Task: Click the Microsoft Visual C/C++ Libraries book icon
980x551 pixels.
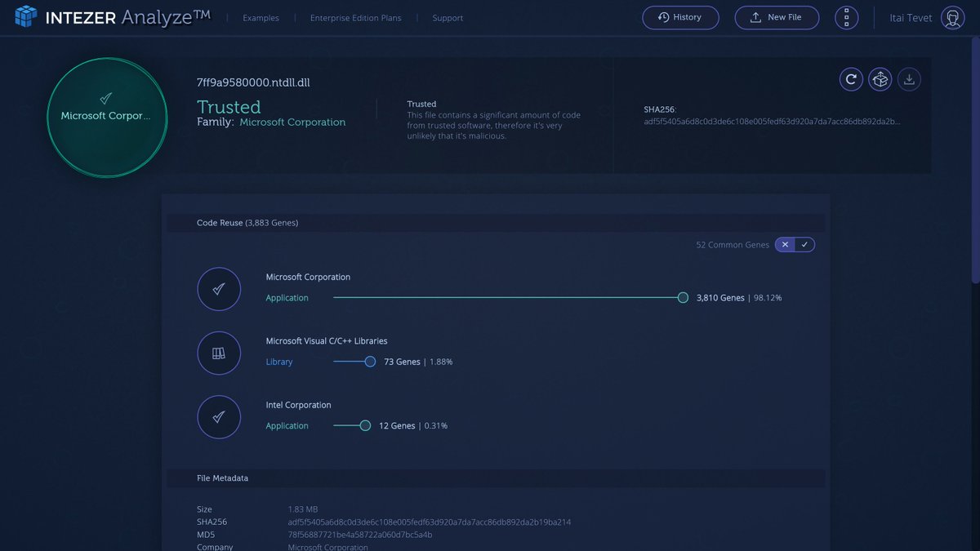Action: click(219, 353)
